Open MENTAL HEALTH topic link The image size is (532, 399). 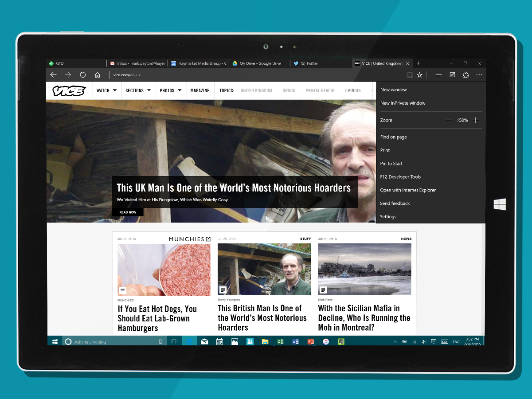pyautogui.click(x=320, y=90)
